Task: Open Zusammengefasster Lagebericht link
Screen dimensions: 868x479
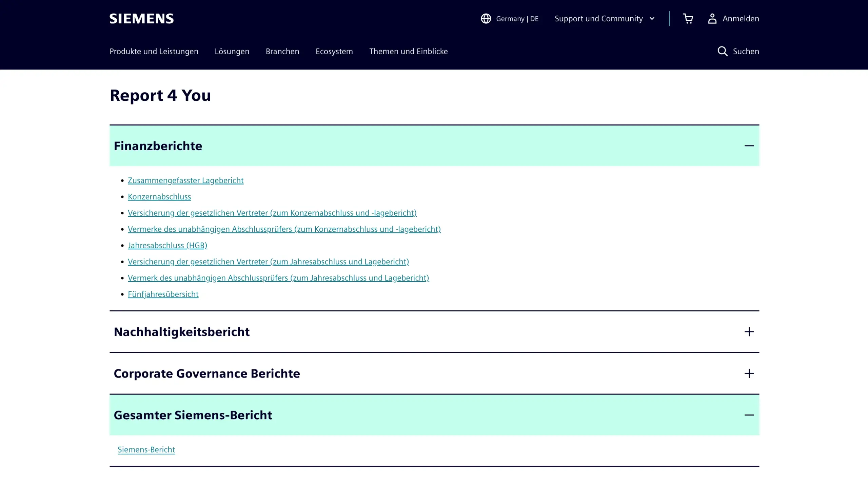Action: (185, 180)
